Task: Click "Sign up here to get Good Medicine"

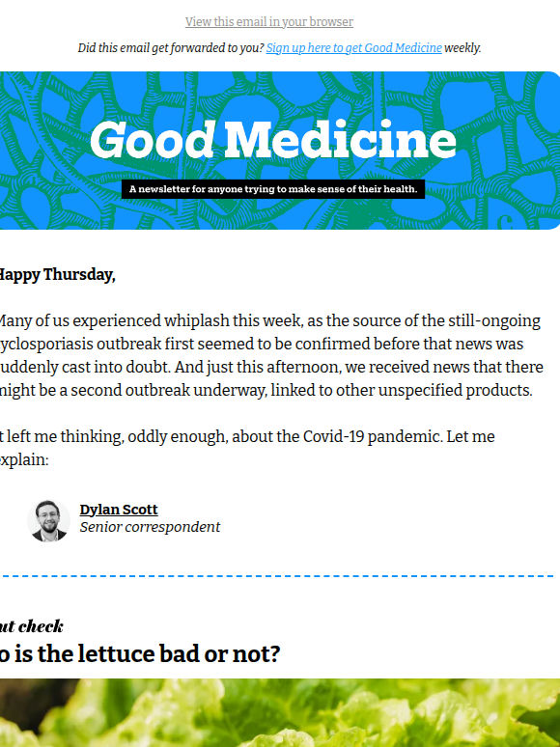Action: [353, 48]
